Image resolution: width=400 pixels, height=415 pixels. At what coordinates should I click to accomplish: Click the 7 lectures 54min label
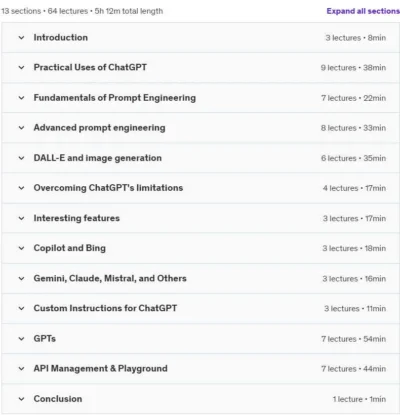[x=353, y=339]
